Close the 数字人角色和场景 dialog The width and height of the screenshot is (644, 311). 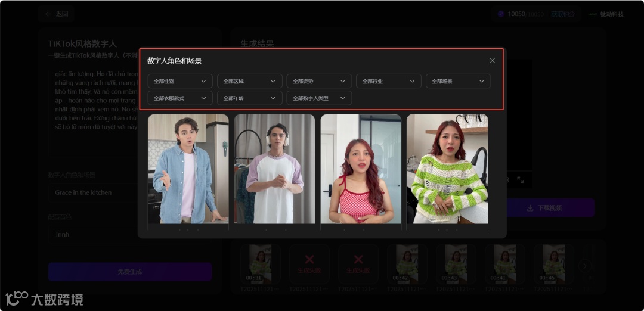pos(492,61)
